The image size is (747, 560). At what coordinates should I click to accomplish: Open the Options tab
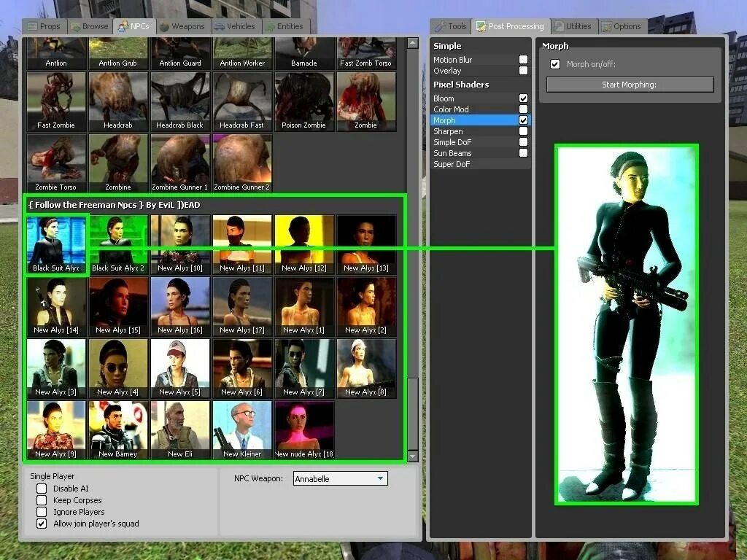pyautogui.click(x=622, y=26)
